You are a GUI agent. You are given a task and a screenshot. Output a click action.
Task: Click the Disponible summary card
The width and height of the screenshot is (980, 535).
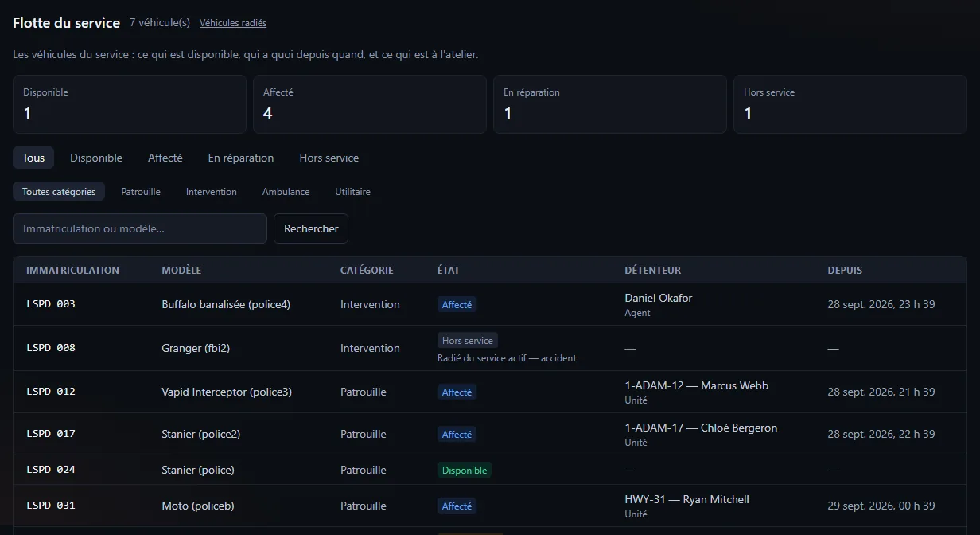130,104
